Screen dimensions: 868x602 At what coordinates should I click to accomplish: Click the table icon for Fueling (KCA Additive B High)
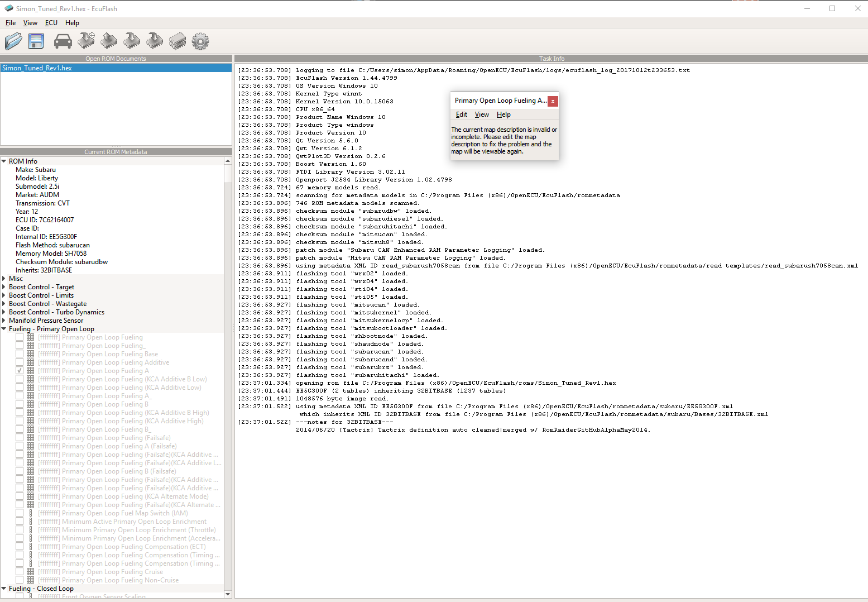click(x=31, y=413)
